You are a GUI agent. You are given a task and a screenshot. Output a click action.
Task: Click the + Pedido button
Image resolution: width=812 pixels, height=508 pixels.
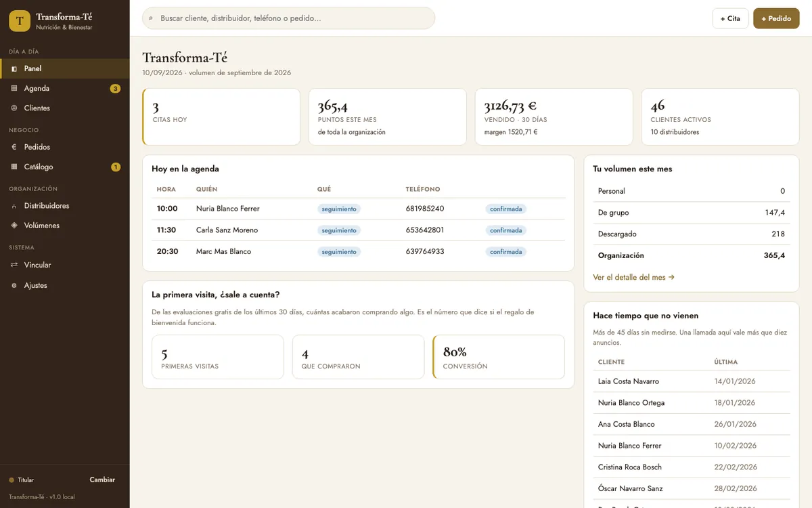[x=776, y=18]
